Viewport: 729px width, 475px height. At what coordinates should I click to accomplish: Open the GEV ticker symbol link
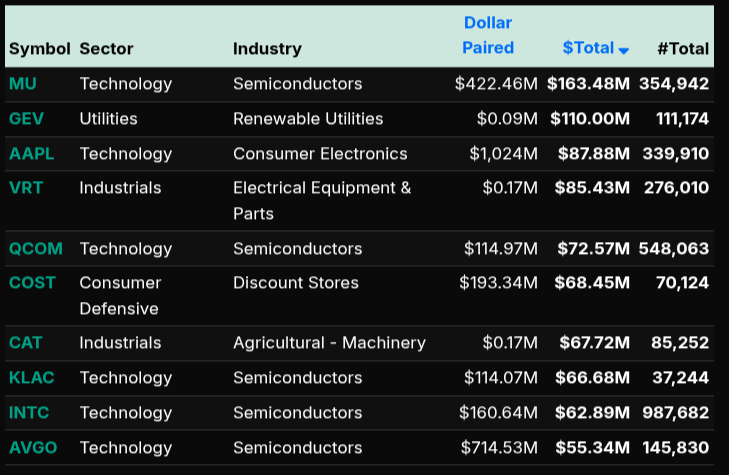(x=26, y=119)
